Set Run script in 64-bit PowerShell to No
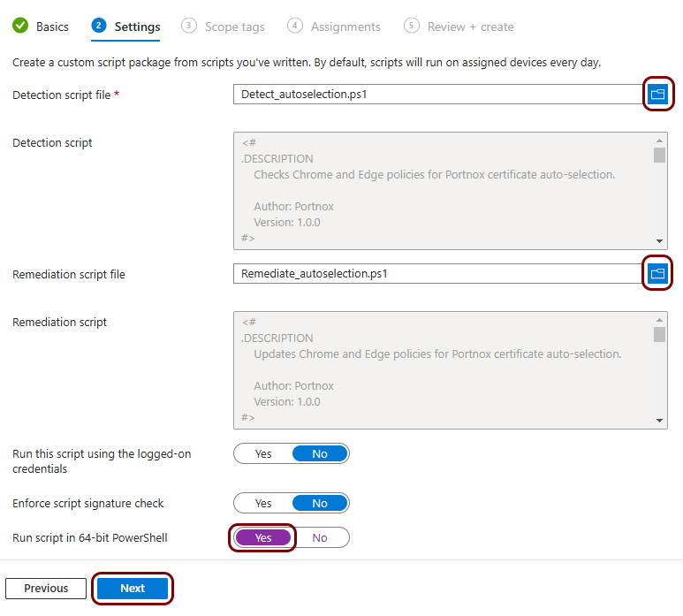 [320, 537]
